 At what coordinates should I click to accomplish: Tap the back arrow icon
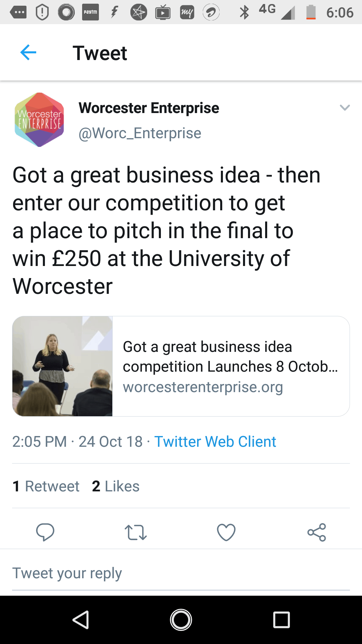click(x=28, y=53)
